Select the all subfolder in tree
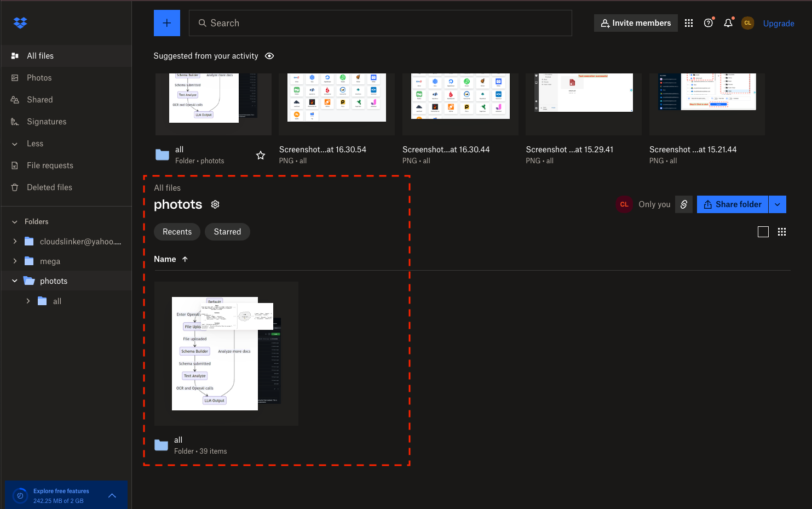Image resolution: width=812 pixels, height=509 pixels. coord(57,301)
